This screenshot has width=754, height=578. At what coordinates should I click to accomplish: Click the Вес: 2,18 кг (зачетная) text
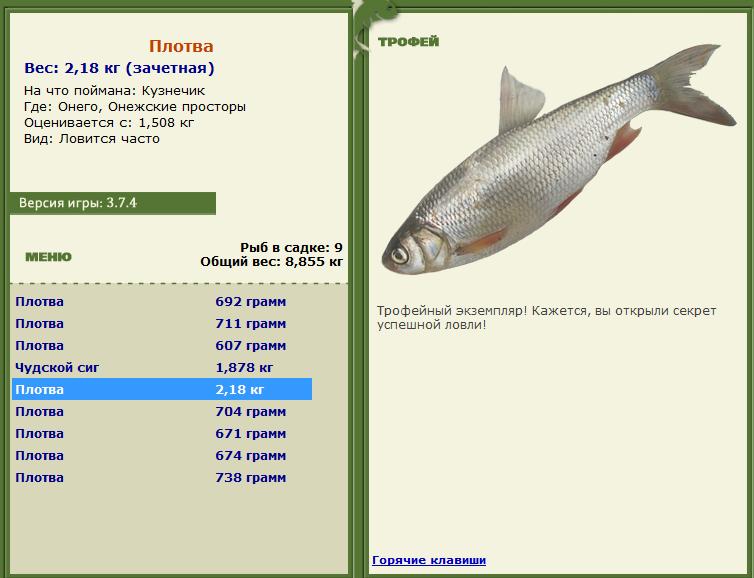[119, 68]
